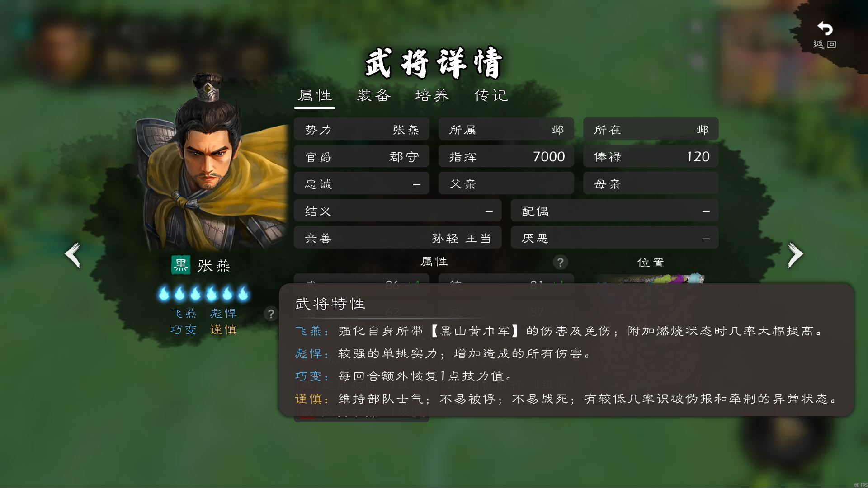Click the 返回 back arrow icon

(825, 29)
